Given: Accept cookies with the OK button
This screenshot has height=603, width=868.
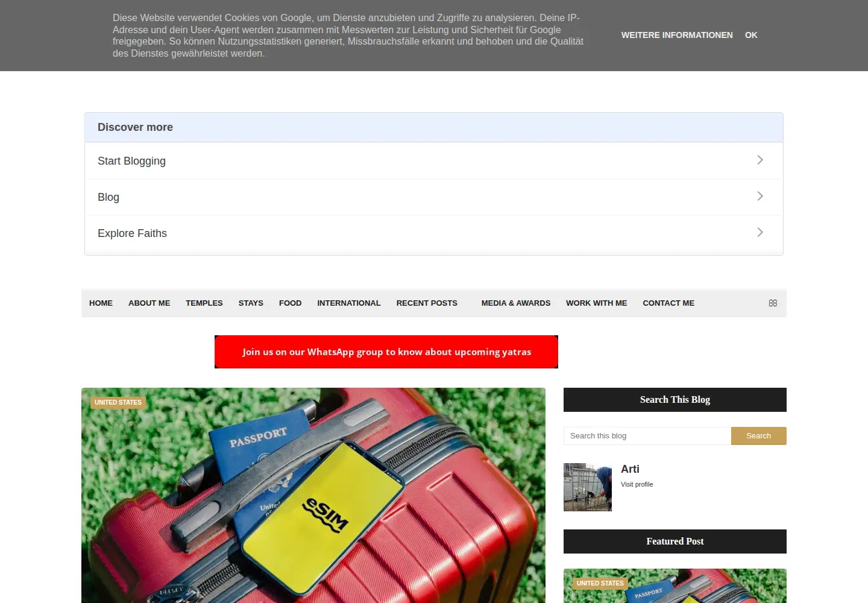Looking at the screenshot, I should click(x=751, y=35).
